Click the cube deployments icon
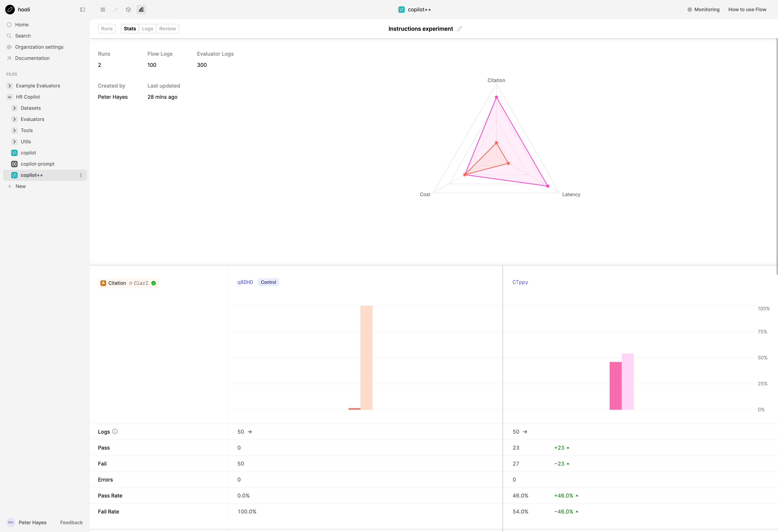The image size is (778, 532). (128, 10)
